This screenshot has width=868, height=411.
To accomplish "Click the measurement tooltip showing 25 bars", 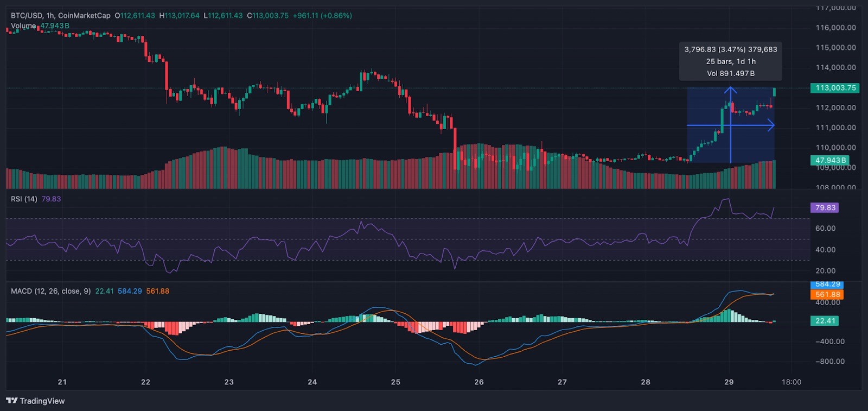I will 730,61.
